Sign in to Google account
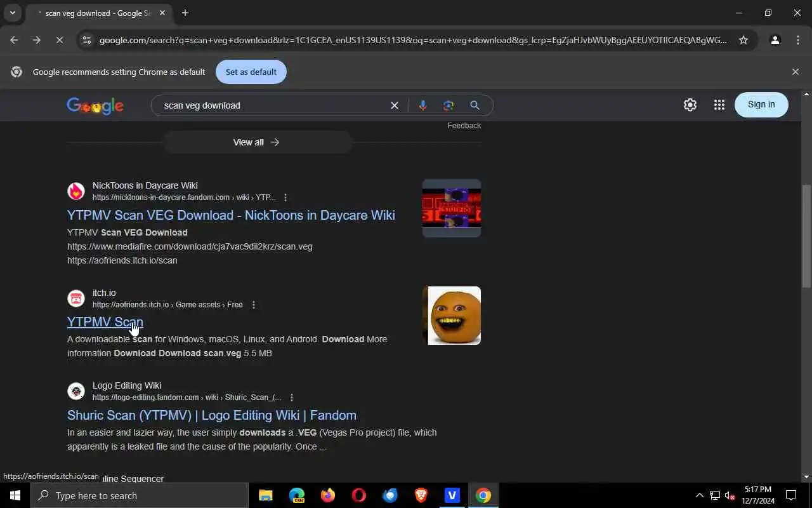Screen dimensions: 812x508 point(761,105)
